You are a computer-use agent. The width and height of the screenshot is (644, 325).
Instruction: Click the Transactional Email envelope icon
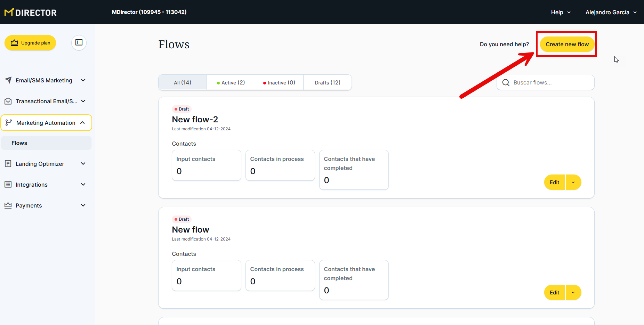point(8,101)
